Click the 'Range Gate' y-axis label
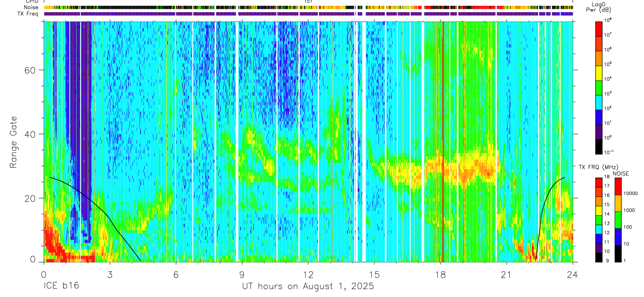The height and width of the screenshot is (297, 644). [13, 142]
